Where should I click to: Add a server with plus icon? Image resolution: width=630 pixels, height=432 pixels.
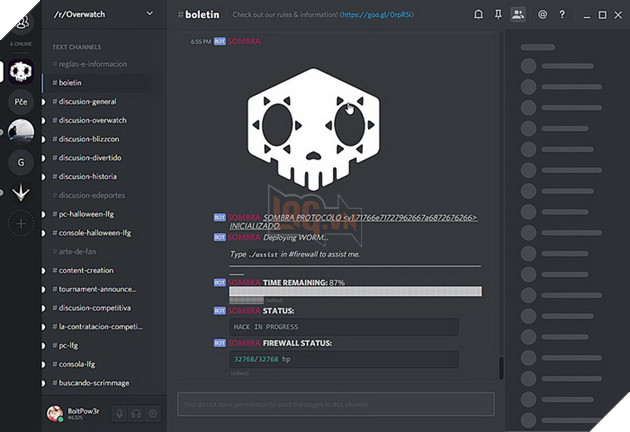coord(21,223)
